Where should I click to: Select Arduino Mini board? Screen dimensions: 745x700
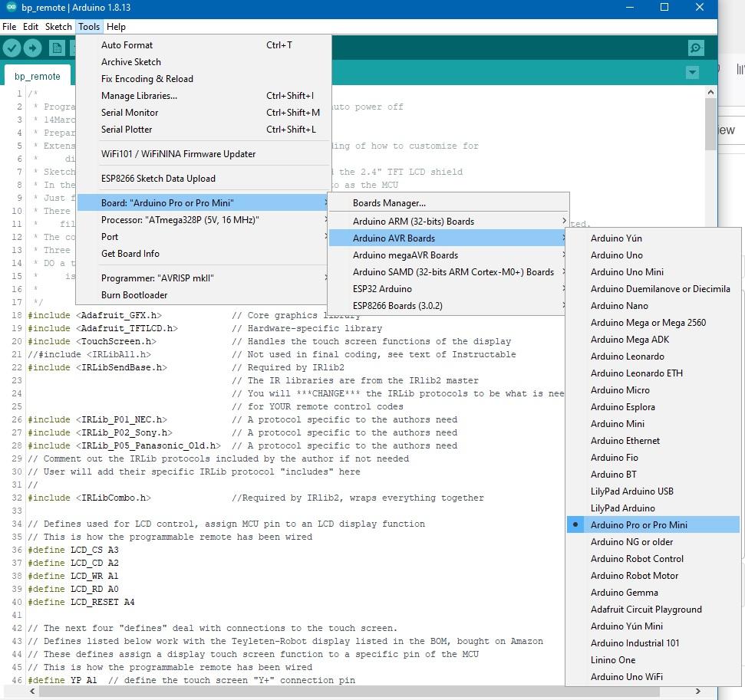coord(653,424)
